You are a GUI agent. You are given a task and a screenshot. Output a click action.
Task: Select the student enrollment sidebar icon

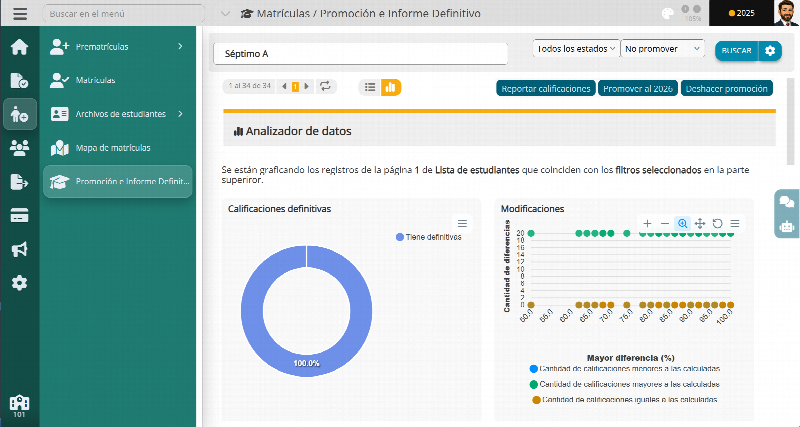19,114
